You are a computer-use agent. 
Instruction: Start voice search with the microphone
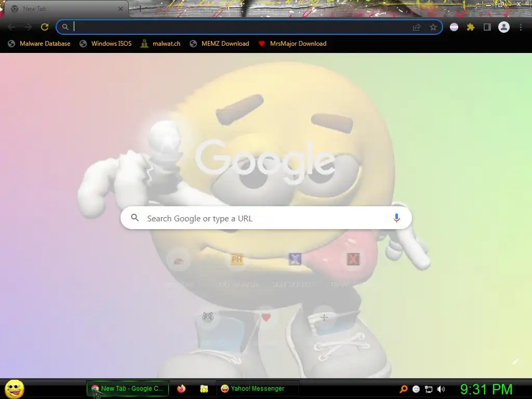(x=396, y=218)
